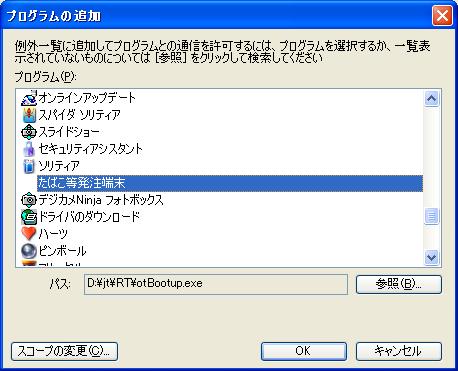Select ドライバのダウンロード entry
458x371 pixels.
click(x=89, y=217)
